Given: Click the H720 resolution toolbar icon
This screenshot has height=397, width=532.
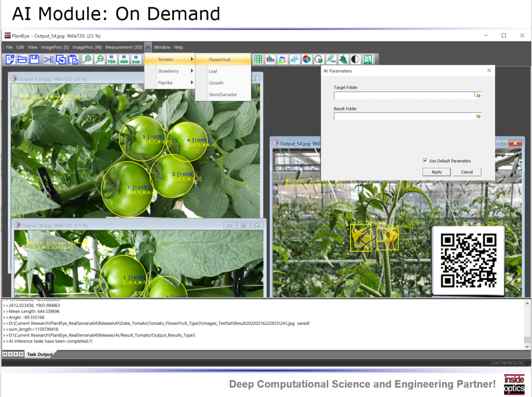Looking at the screenshot, I should [x=111, y=59].
